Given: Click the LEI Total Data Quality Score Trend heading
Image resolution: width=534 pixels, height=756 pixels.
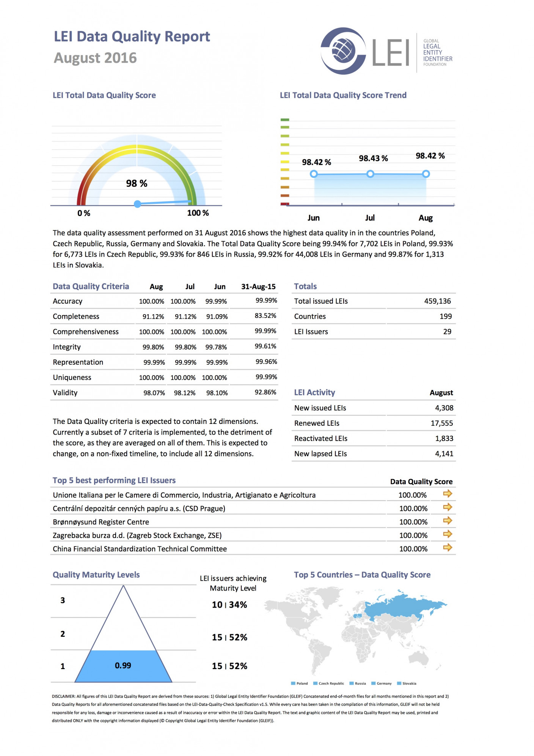Looking at the screenshot, I should pos(343,95).
